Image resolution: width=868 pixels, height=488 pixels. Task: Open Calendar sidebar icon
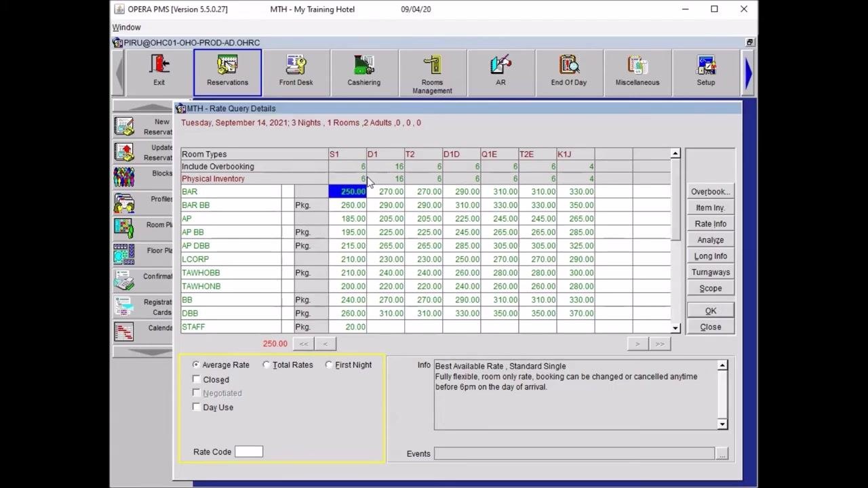pyautogui.click(x=124, y=331)
